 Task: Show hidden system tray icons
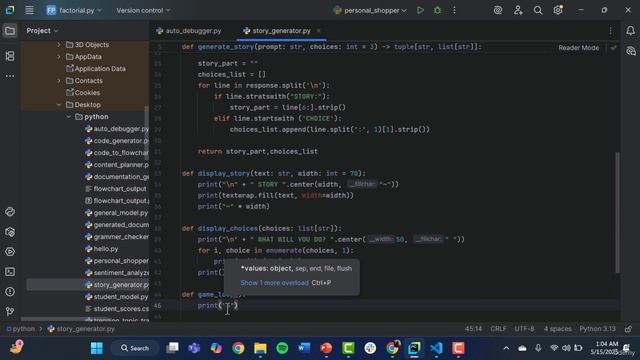point(506,348)
